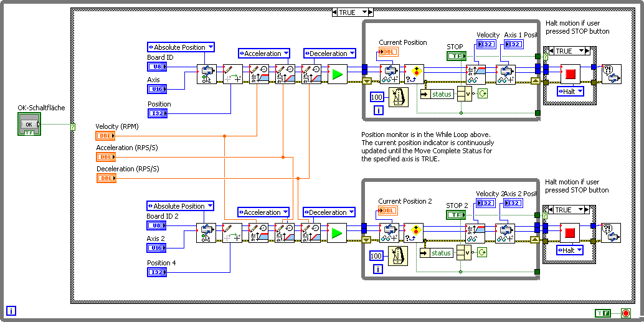Click the upper Set Operation Mode VI icon
The image size is (644, 322).
pyautogui.click(x=207, y=74)
